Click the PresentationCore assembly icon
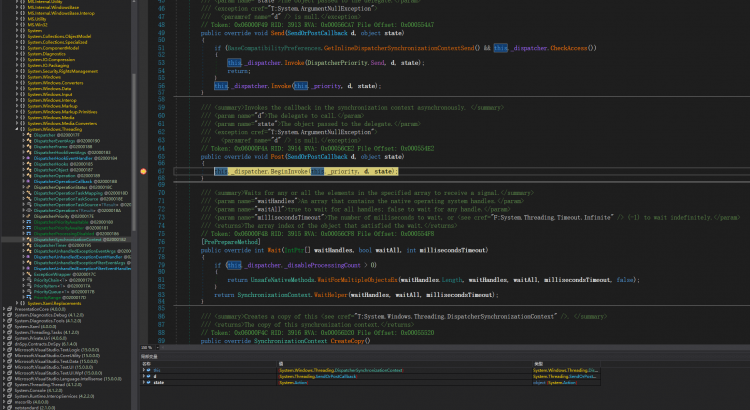750x410 pixels. (x=11, y=310)
